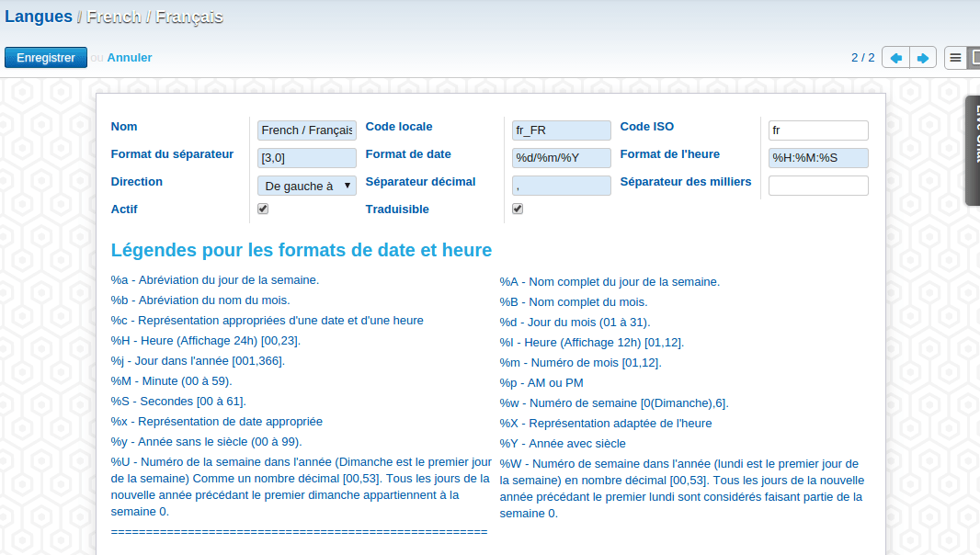Image resolution: width=980 pixels, height=555 pixels.
Task: Click the '%d - Jour du mois' line
Action: point(575,323)
